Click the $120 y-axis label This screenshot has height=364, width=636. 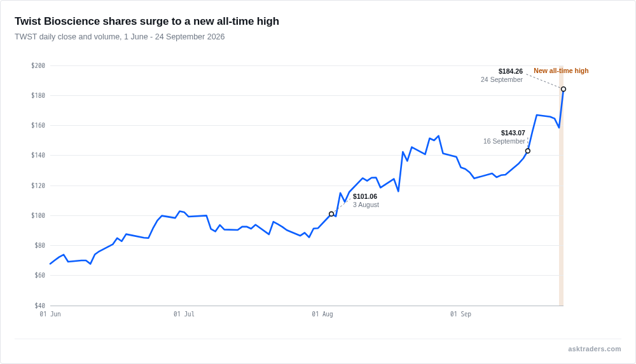(x=38, y=185)
